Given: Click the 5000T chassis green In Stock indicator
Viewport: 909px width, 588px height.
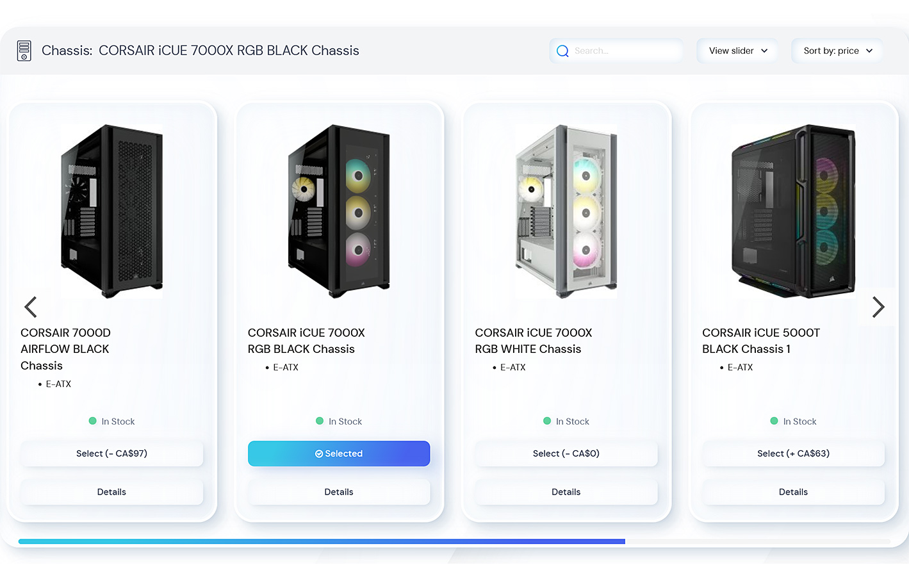Looking at the screenshot, I should tap(774, 421).
